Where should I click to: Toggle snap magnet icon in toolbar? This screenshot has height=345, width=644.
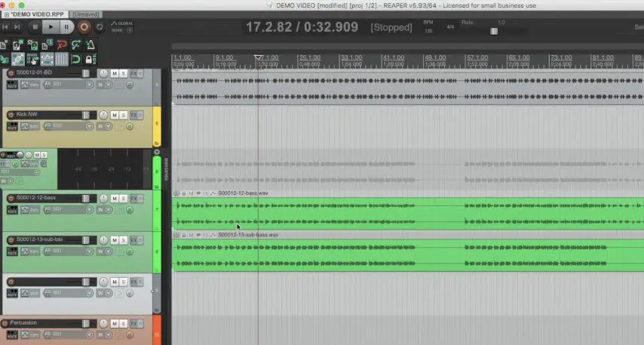coord(75,59)
